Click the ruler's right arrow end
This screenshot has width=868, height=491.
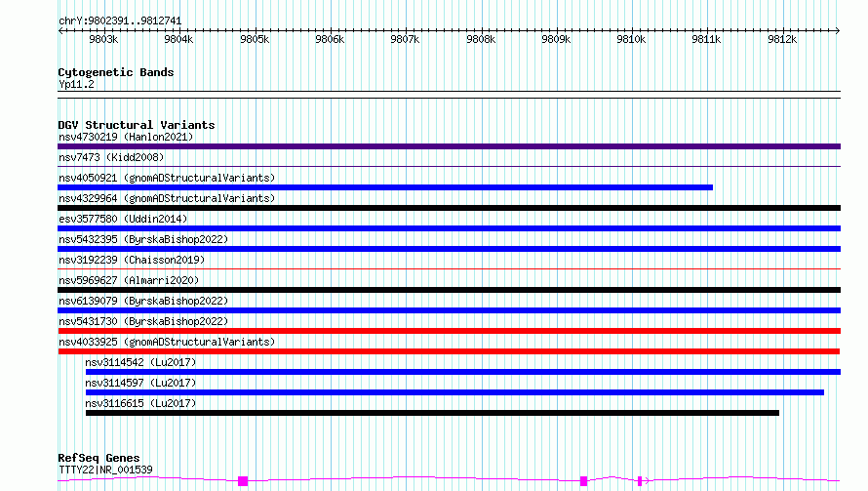[x=838, y=30]
